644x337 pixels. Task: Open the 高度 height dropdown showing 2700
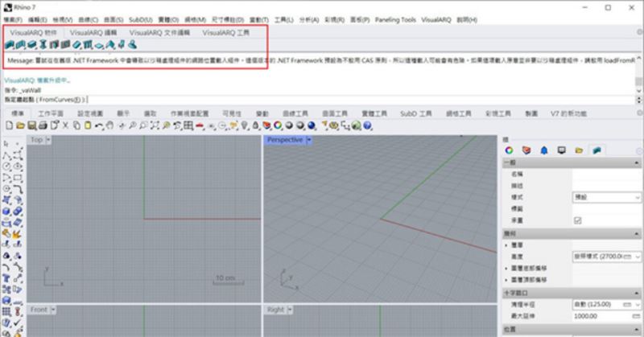coord(607,257)
